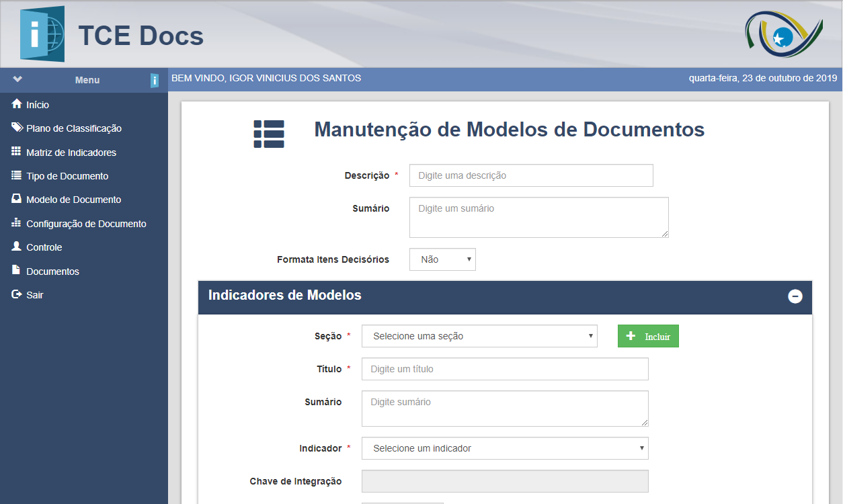Click the file icon beside Documentos
The height and width of the screenshot is (504, 843).
pyautogui.click(x=17, y=271)
